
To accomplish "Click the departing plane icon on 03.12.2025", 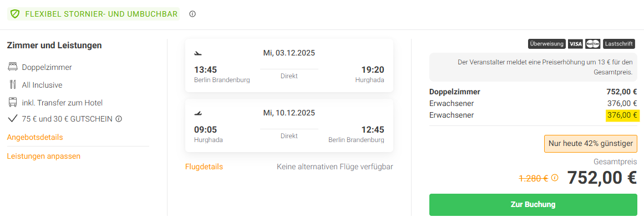I will point(198,53).
